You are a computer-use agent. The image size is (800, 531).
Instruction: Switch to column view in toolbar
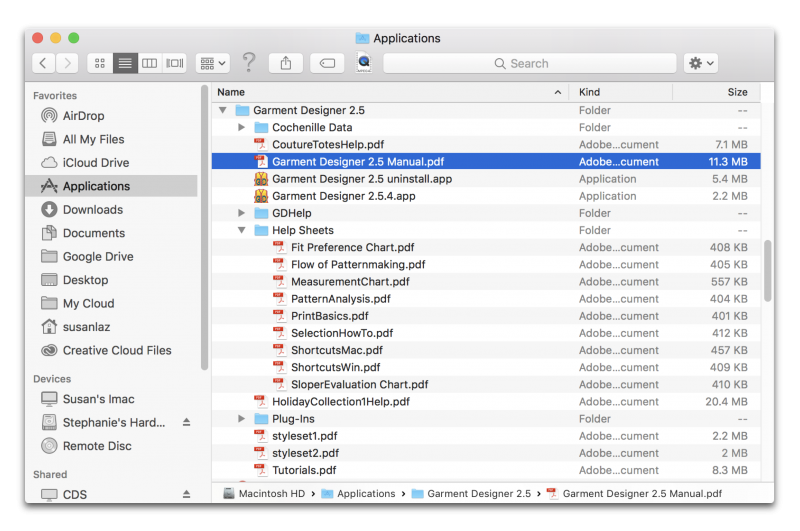click(150, 63)
